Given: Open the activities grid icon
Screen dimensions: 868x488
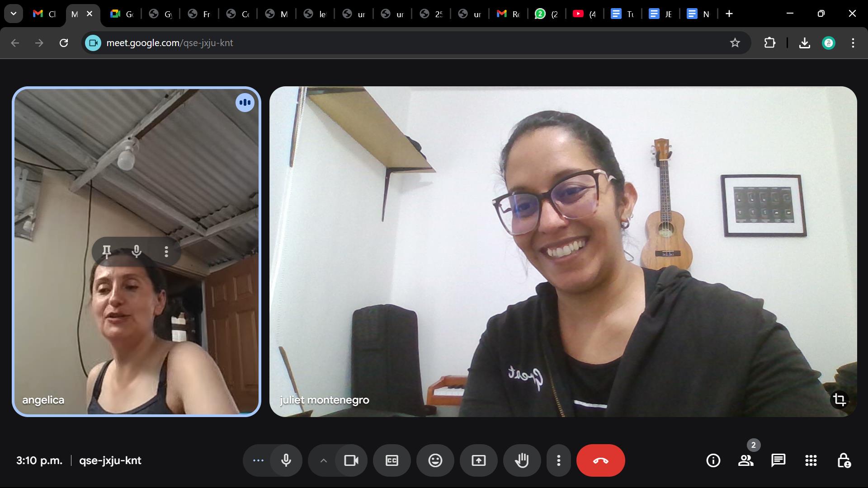Looking at the screenshot, I should [x=811, y=460].
